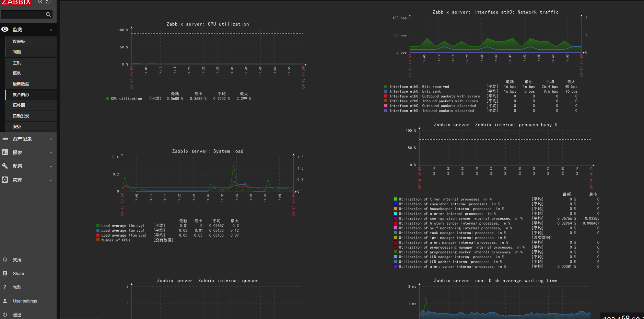The image size is (644, 319).
Task: Go to the 主机 menu item
Action: point(31,63)
